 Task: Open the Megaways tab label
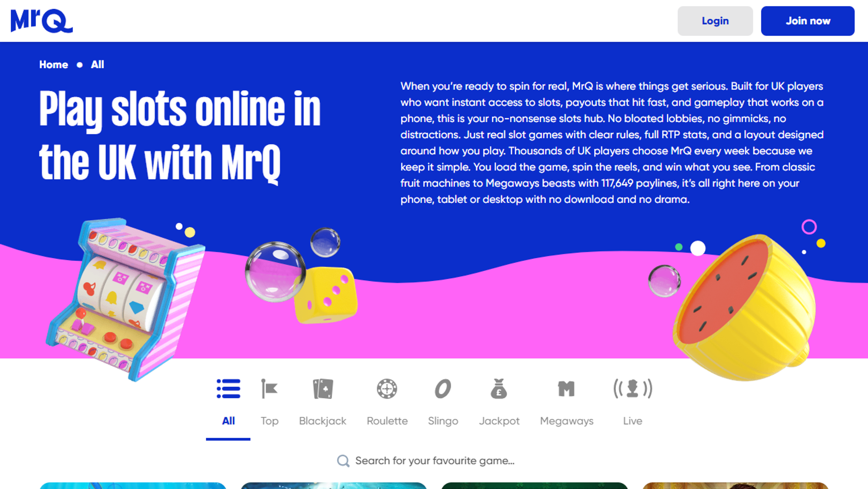566,421
